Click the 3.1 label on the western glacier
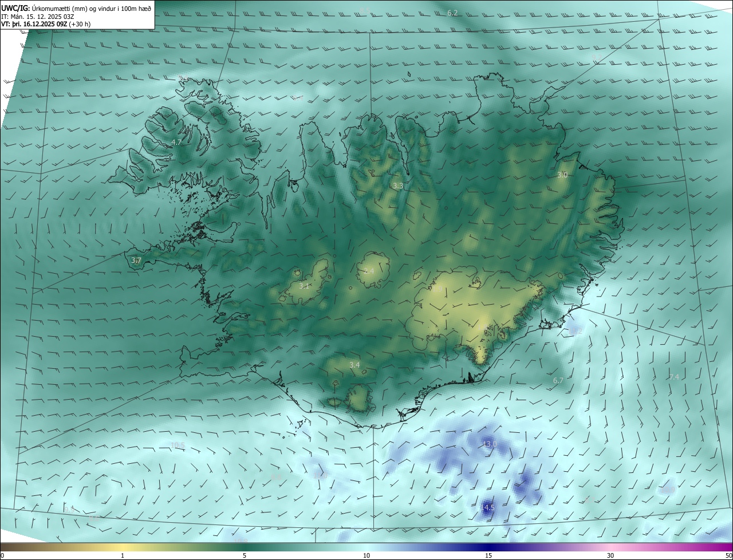 point(304,286)
